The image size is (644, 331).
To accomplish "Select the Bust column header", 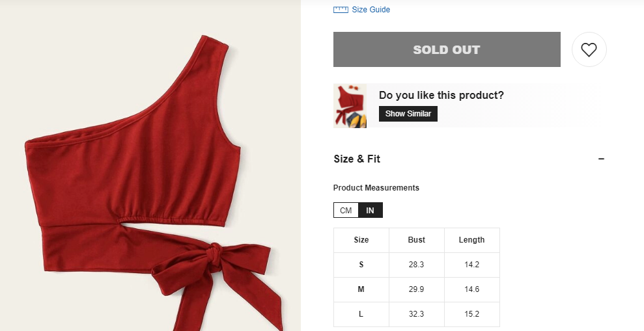I will click(417, 240).
